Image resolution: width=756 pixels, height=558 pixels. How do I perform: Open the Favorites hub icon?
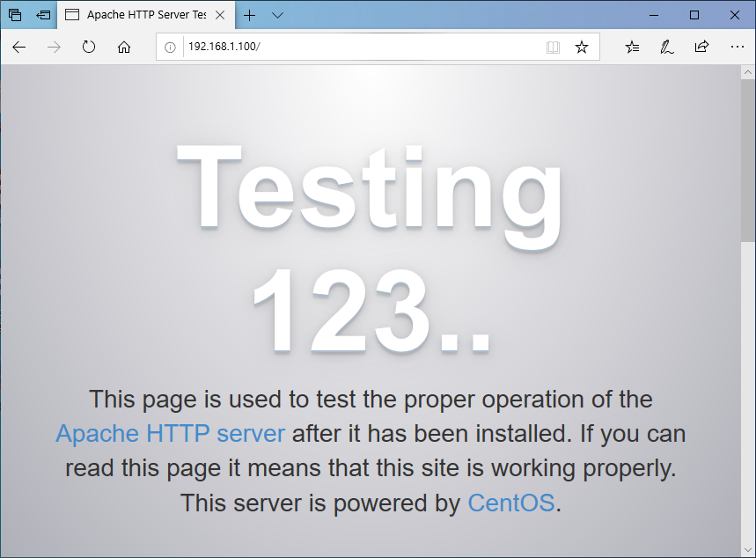click(632, 47)
